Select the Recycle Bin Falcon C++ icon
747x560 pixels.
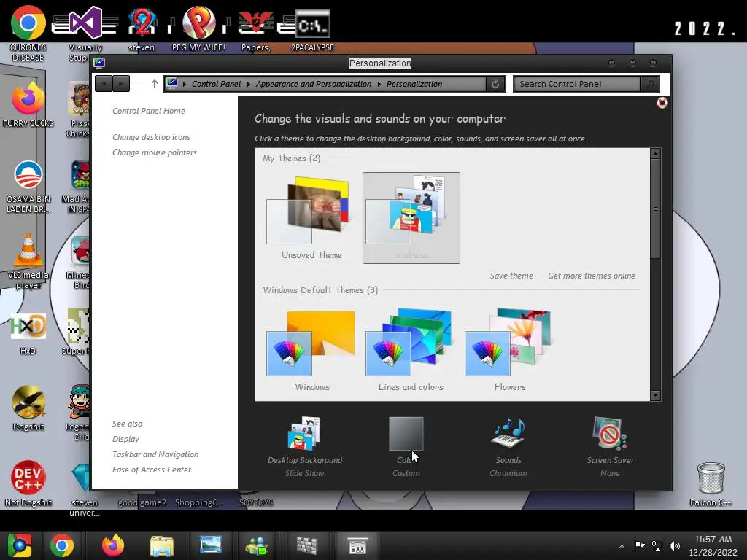click(711, 484)
